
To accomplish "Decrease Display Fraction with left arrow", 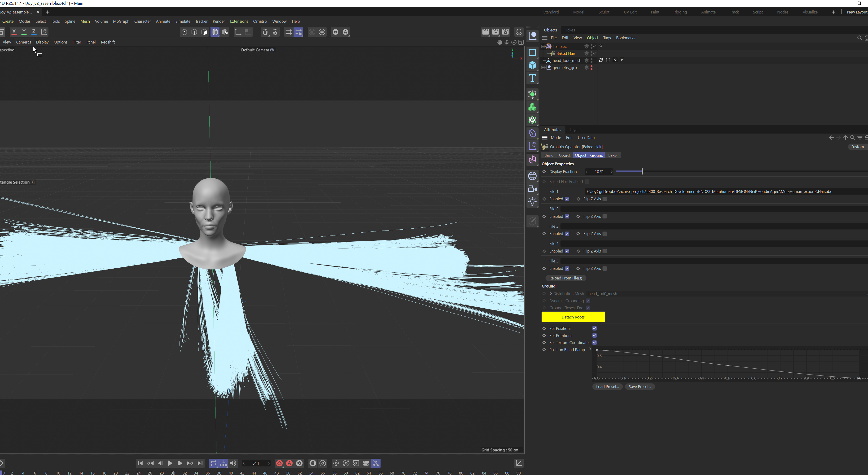I will click(587, 172).
